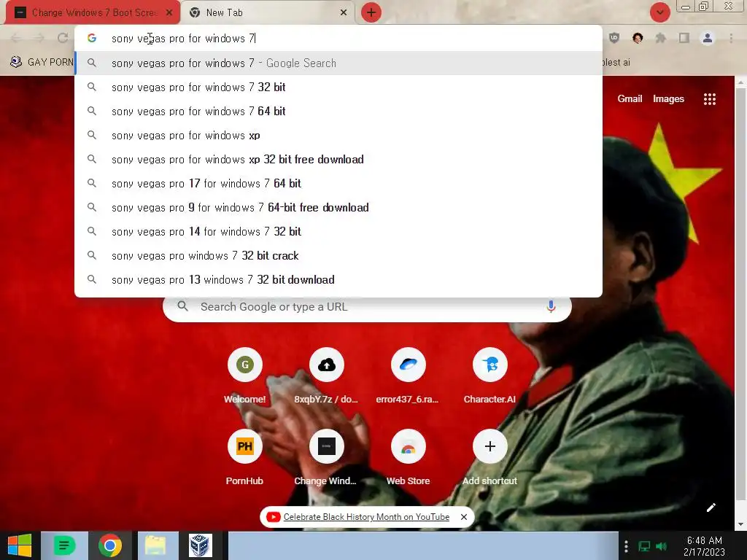Click the Search Google or type a URL box
Screen dimensions: 747x560
click(x=367, y=307)
